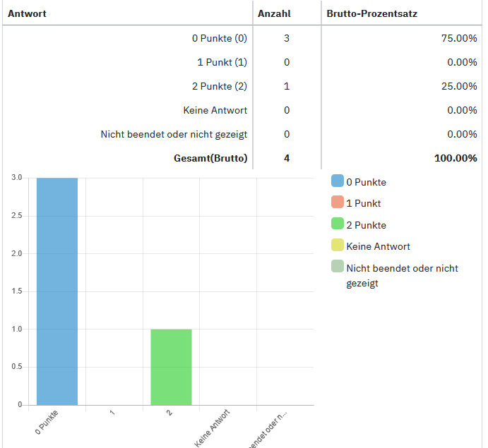Image resolution: width=488 pixels, height=448 pixels.
Task: Click the green 2 Punkte legend swatch
Action: tap(338, 224)
